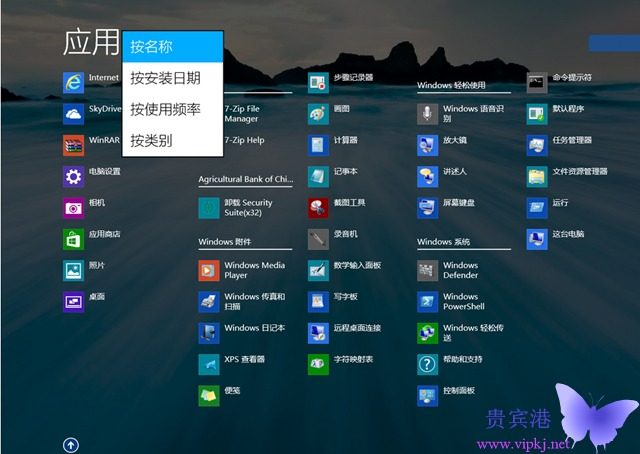
Task: Open 电脑设置 gear icon
Action: (x=73, y=177)
